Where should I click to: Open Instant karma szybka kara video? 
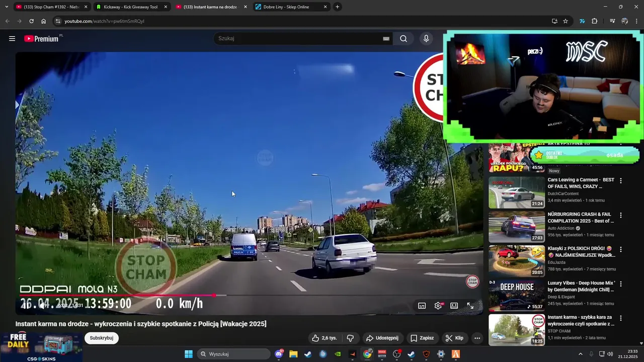(x=517, y=330)
